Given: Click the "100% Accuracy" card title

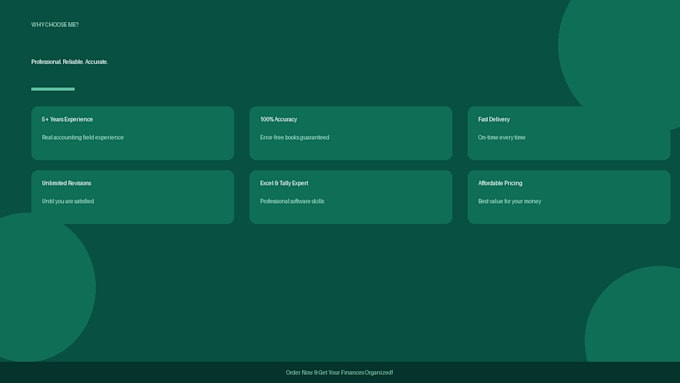Looking at the screenshot, I should (278, 119).
